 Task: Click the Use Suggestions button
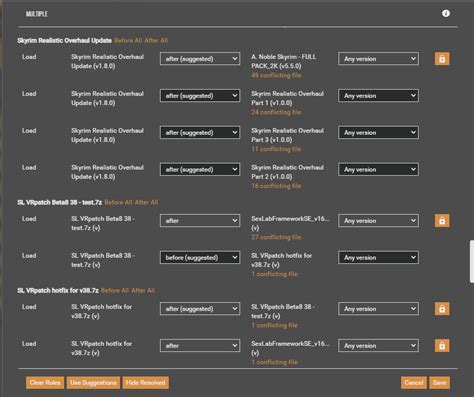(93, 383)
